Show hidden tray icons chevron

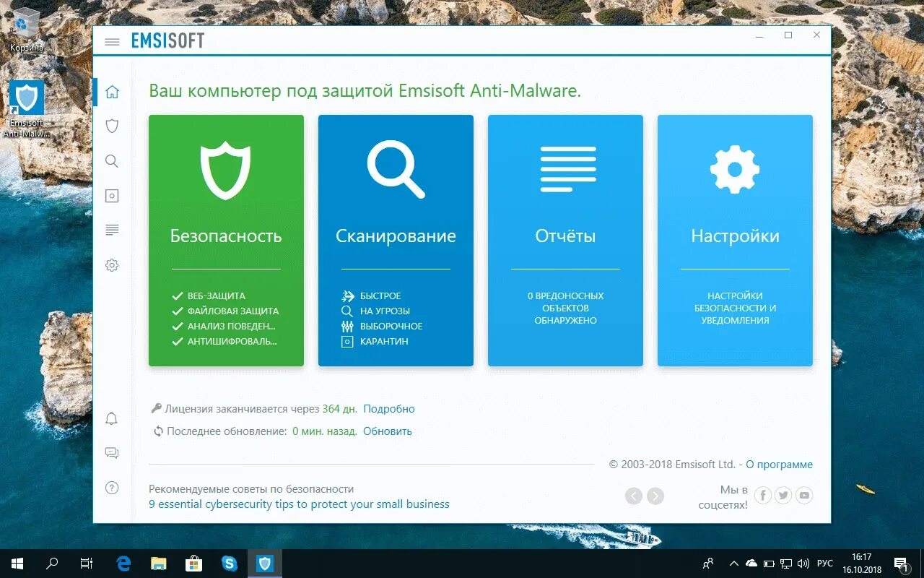coord(733,564)
